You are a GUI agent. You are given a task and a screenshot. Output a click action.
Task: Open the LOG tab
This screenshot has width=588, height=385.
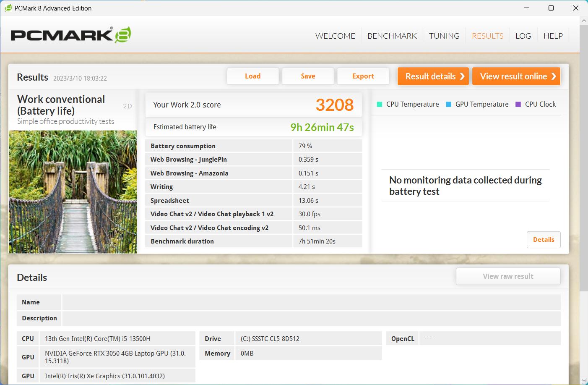click(x=523, y=36)
